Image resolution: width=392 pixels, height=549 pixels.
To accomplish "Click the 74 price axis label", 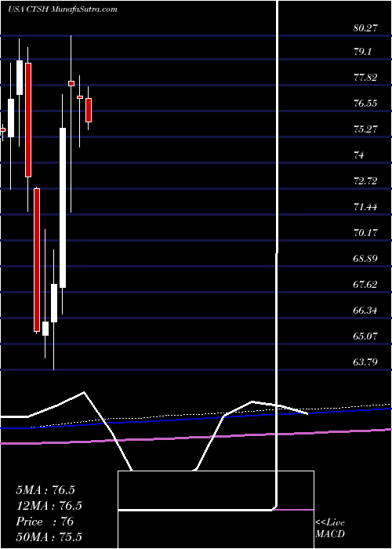I will (359, 155).
